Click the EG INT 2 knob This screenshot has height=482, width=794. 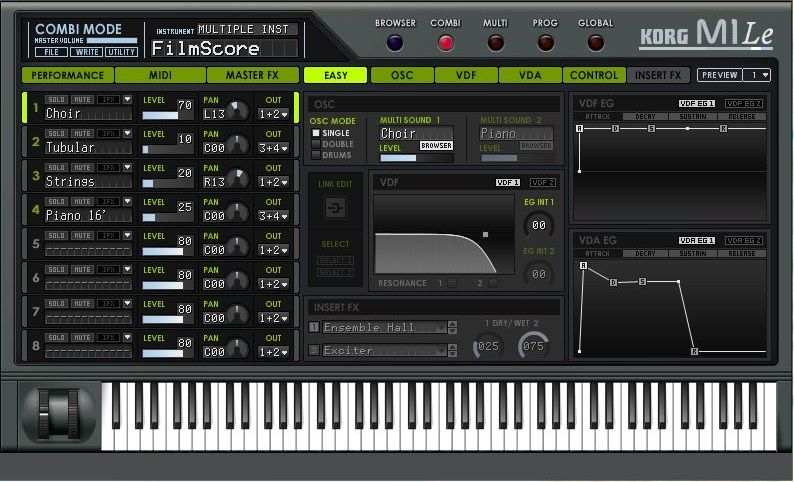(x=538, y=274)
